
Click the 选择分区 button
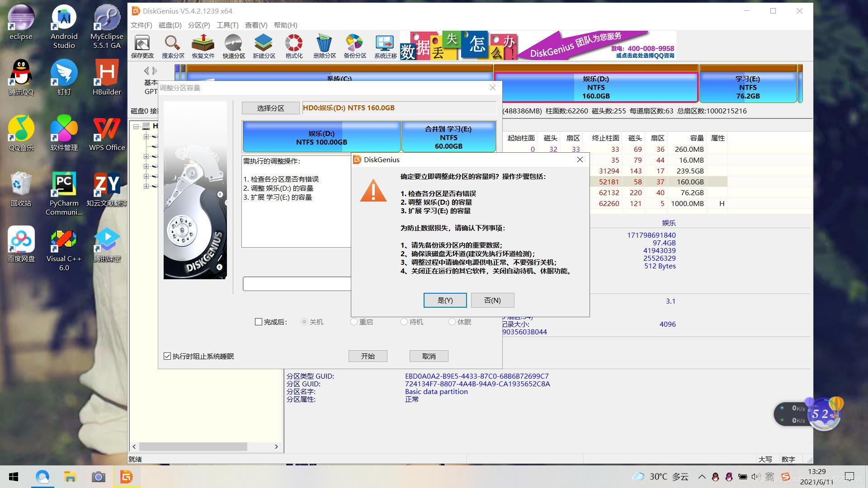[x=270, y=108]
